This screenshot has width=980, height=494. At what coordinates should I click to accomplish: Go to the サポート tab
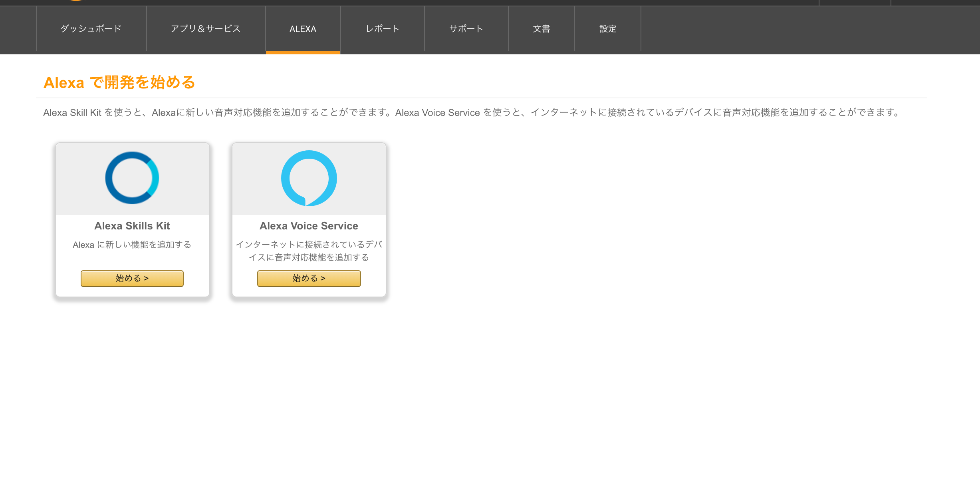click(466, 29)
